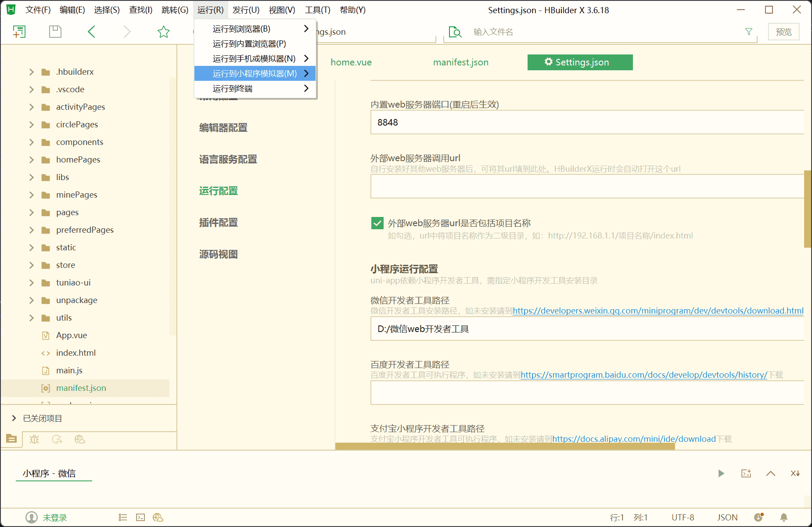Open 编辑器配置 settings section
The height and width of the screenshot is (527, 812).
coord(223,128)
